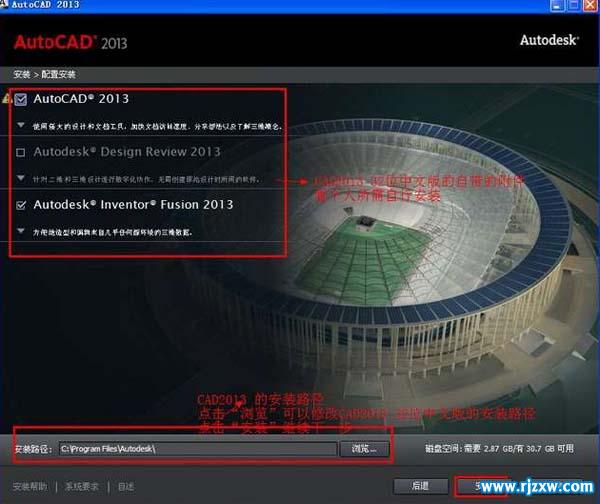The width and height of the screenshot is (600, 504).
Task: Open the 系统要求 link
Action: pyautogui.click(x=82, y=486)
